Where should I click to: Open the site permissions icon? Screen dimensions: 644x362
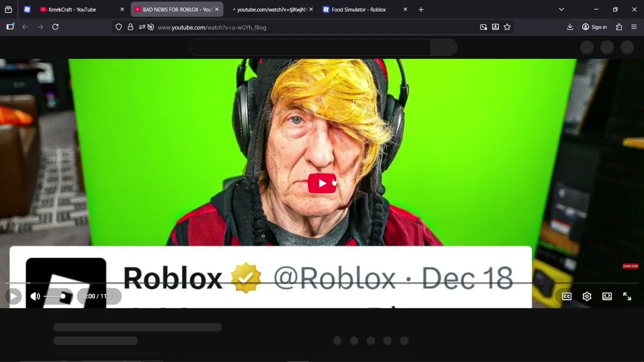(142, 27)
